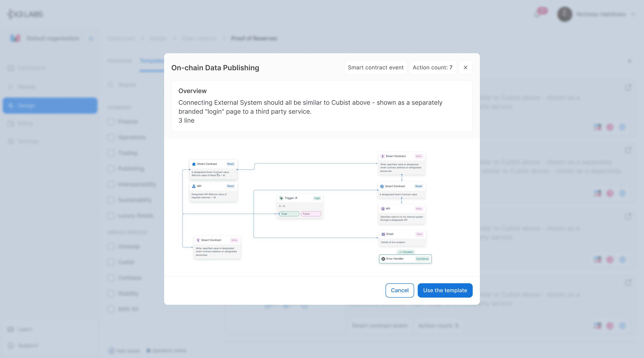
Task: Click the API Read node icon
Action: 194,186
